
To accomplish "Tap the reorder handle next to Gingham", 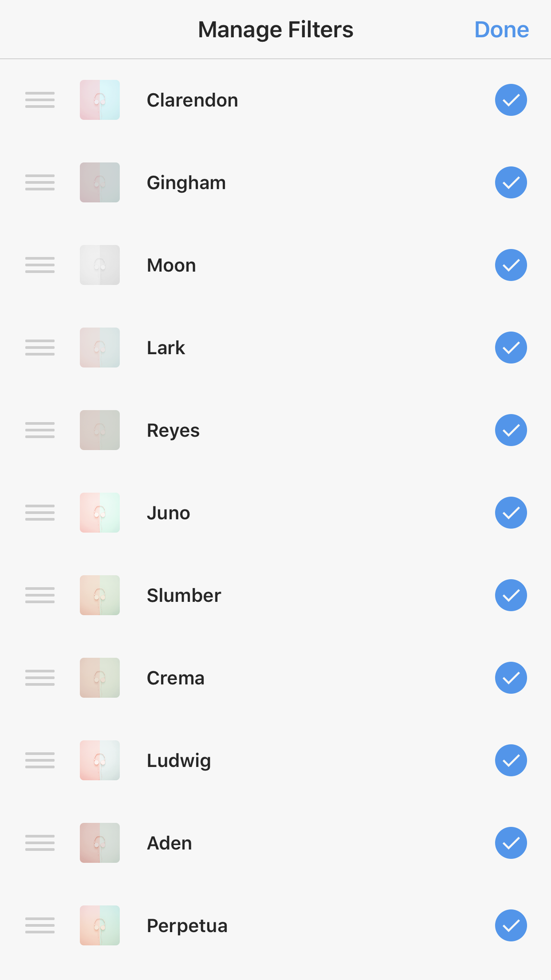I will 40,182.
